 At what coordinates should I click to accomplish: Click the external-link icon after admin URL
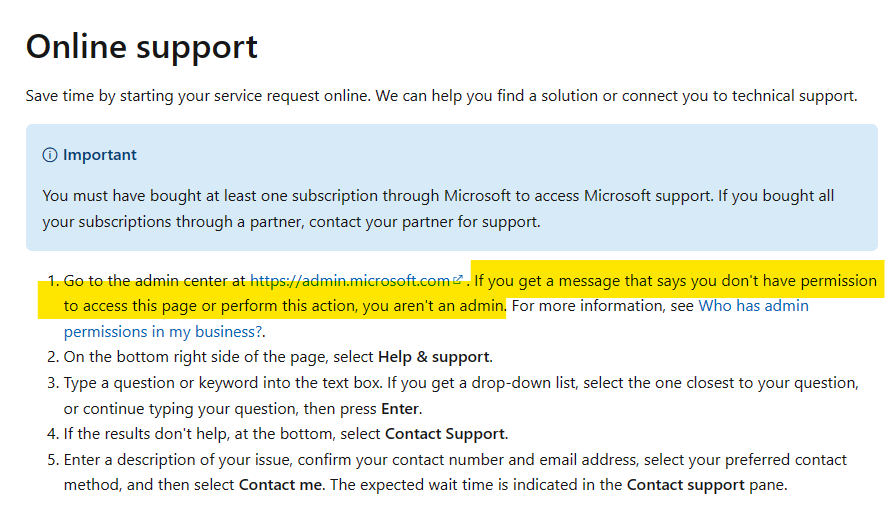pyautogui.click(x=458, y=279)
